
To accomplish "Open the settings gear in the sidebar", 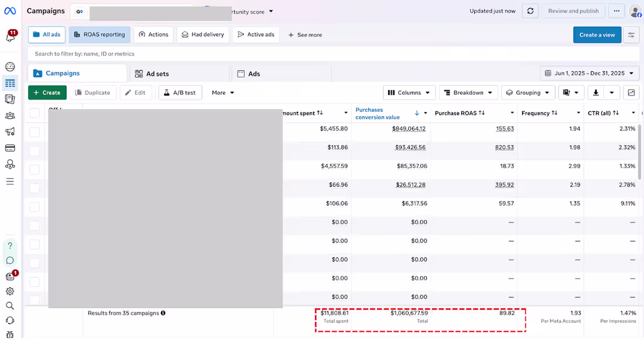I will click(10, 291).
